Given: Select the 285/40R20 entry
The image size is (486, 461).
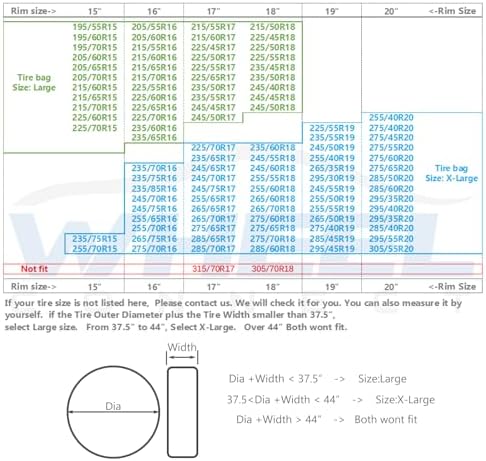Looking at the screenshot, I should click(391, 228).
